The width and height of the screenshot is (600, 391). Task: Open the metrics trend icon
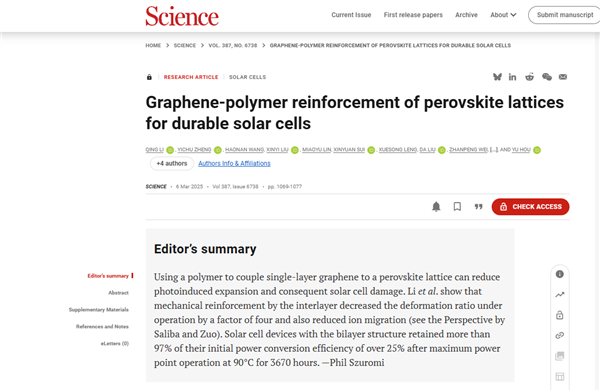pos(559,295)
